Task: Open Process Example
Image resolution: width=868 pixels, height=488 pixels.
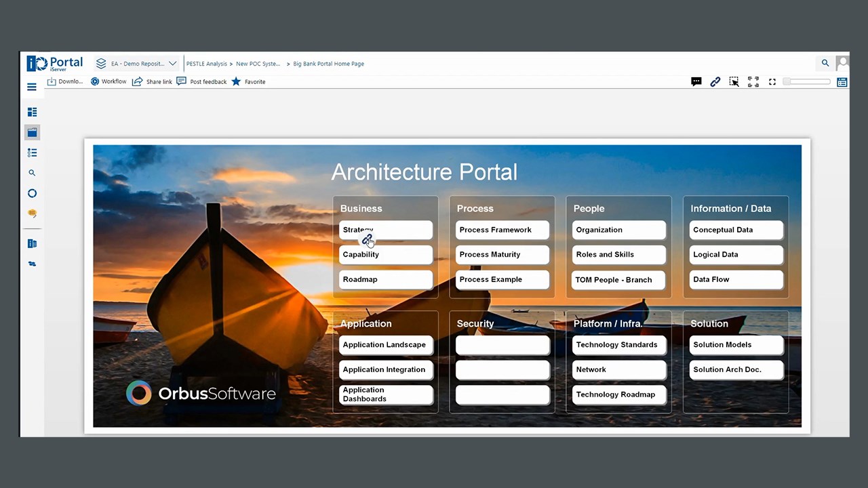Action: point(502,279)
